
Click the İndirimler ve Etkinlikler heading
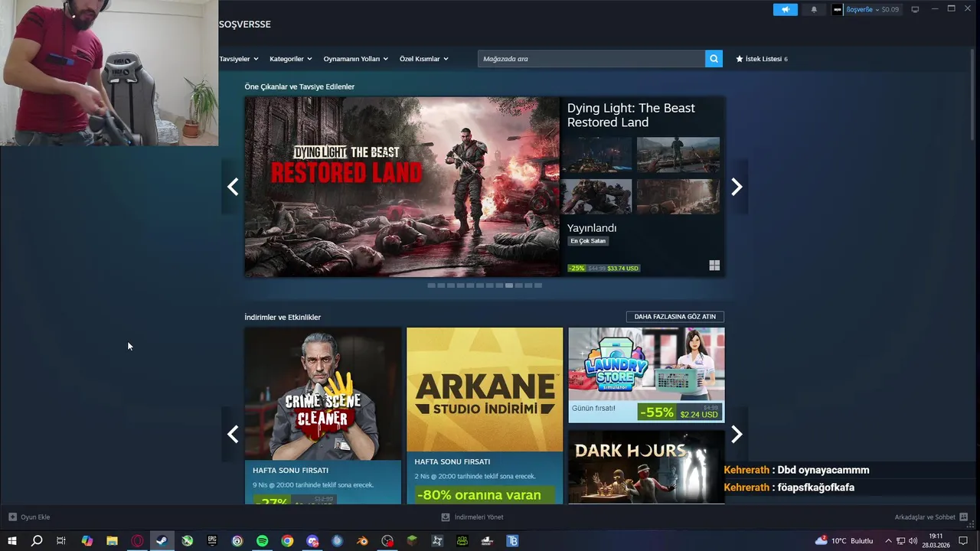(283, 318)
